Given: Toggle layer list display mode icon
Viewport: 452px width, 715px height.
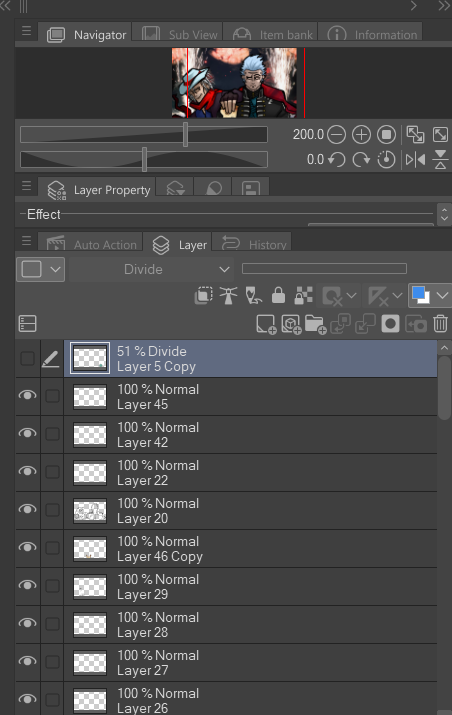Looking at the screenshot, I should click(x=27, y=324).
